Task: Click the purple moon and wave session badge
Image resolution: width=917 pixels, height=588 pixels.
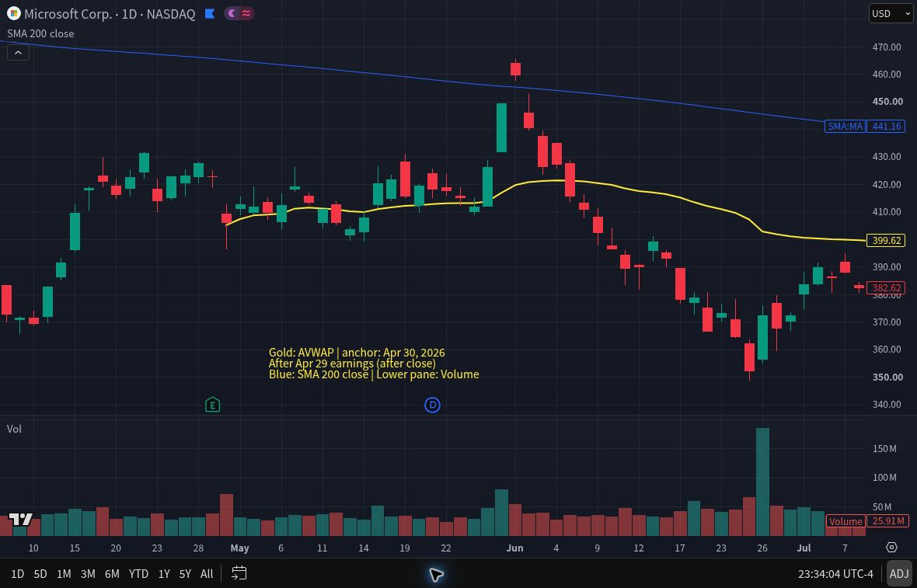Action: 239,13
